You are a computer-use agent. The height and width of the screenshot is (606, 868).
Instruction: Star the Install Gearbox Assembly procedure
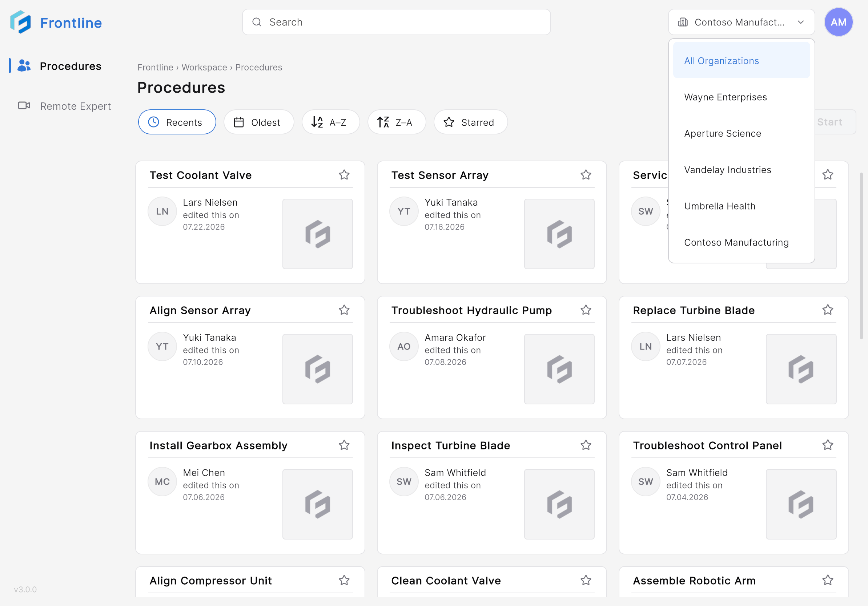point(344,445)
